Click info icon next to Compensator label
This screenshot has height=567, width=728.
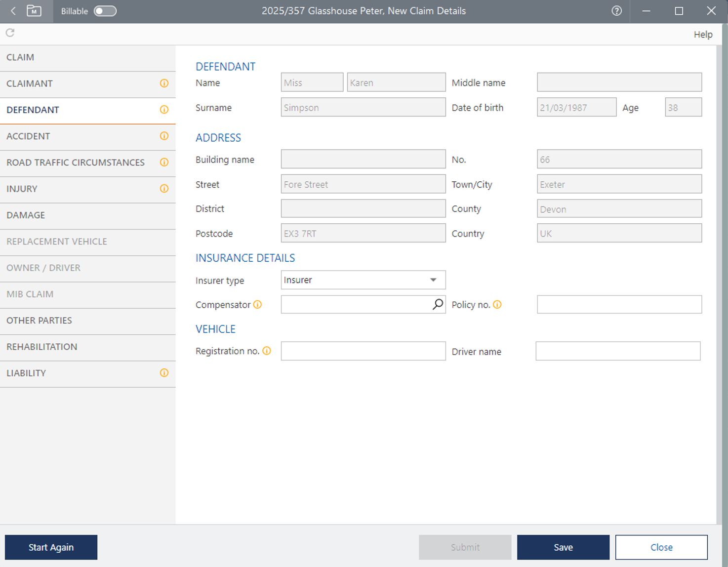pos(257,305)
